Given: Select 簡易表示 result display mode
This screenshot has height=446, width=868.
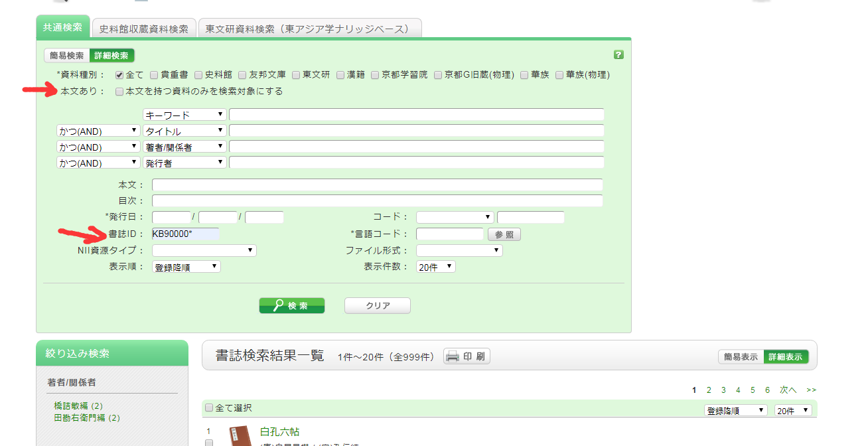Looking at the screenshot, I should (x=741, y=356).
